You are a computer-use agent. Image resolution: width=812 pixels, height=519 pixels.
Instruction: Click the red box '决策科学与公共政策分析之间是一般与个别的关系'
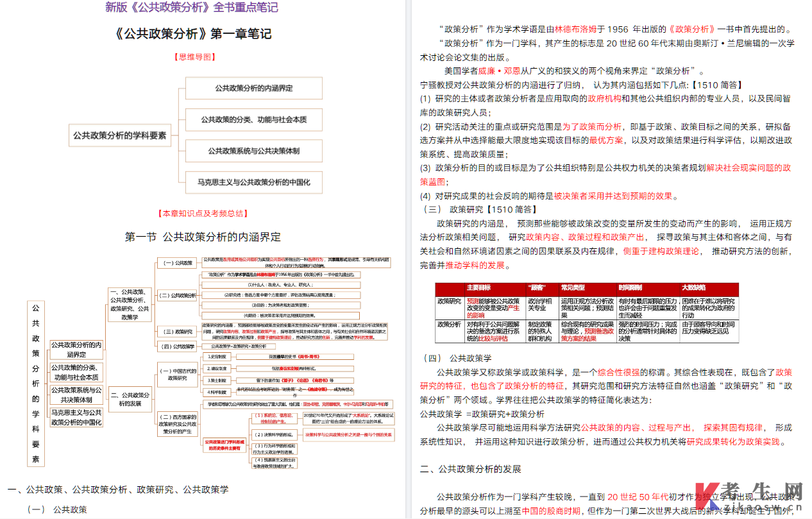point(347,434)
